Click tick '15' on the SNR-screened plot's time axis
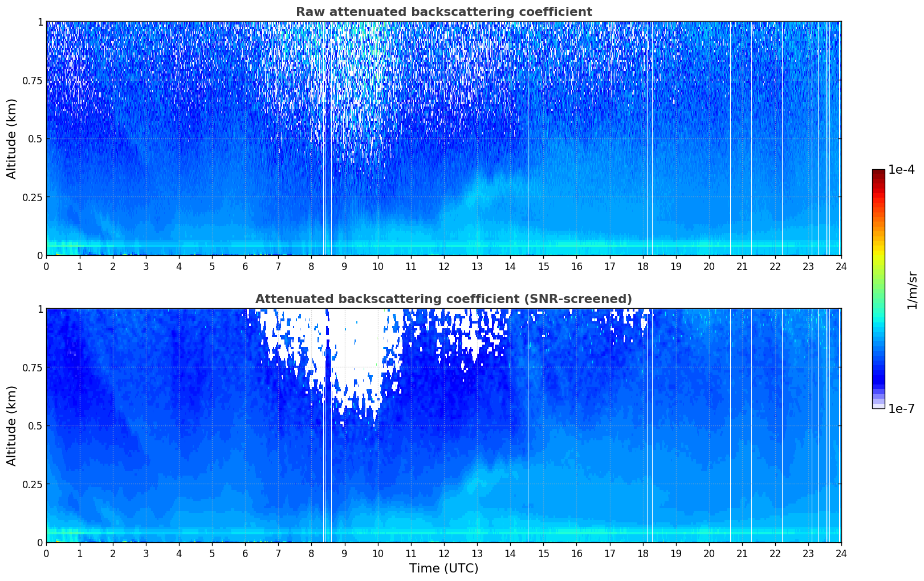 tap(543, 553)
